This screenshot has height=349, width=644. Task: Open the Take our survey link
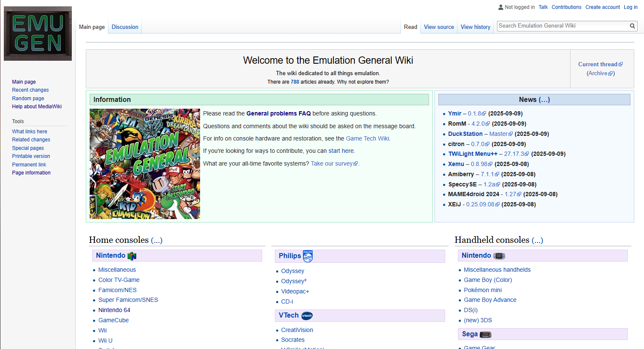[334, 163]
